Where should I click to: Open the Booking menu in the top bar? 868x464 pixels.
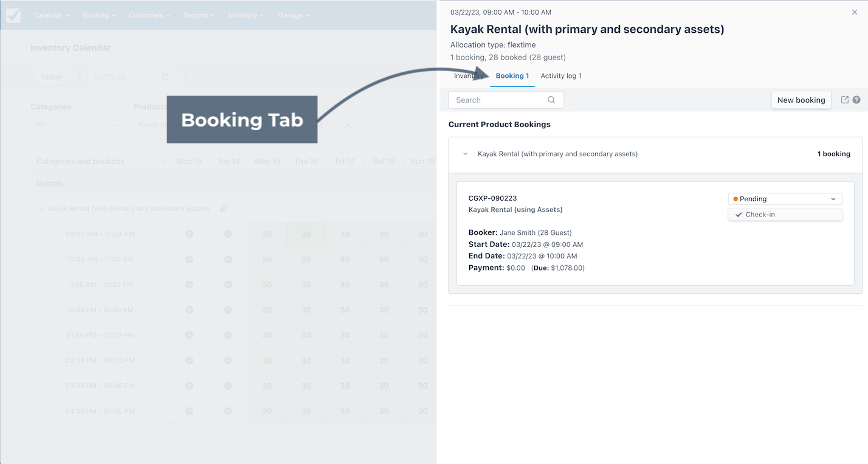99,15
